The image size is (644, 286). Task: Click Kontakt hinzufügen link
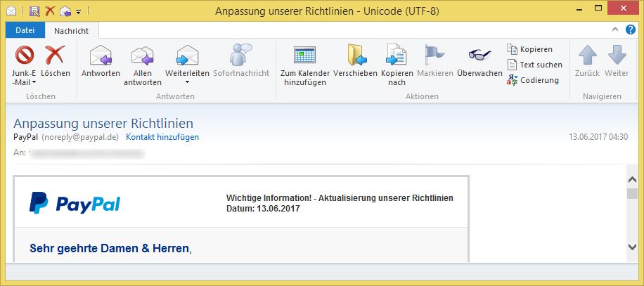pos(162,137)
